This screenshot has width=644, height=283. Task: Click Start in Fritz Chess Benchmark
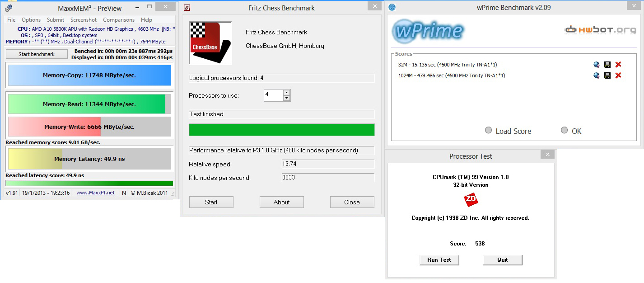tap(211, 202)
